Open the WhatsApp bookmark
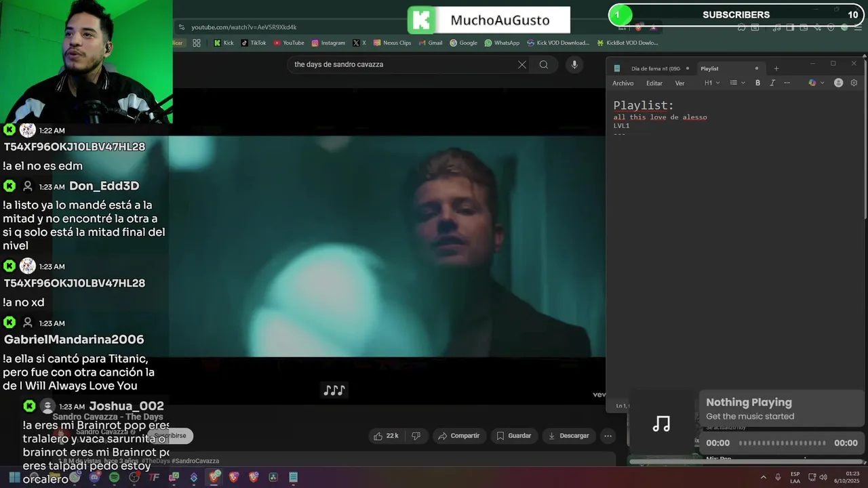868x488 pixels. pos(502,43)
